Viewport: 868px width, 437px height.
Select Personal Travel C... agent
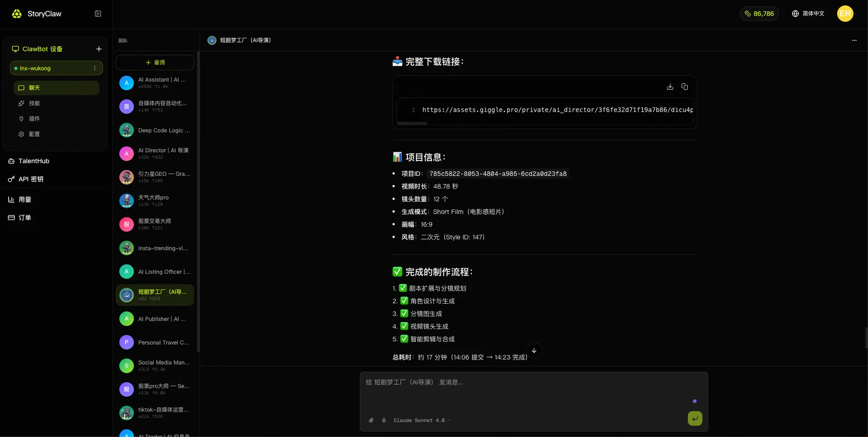[x=155, y=342]
